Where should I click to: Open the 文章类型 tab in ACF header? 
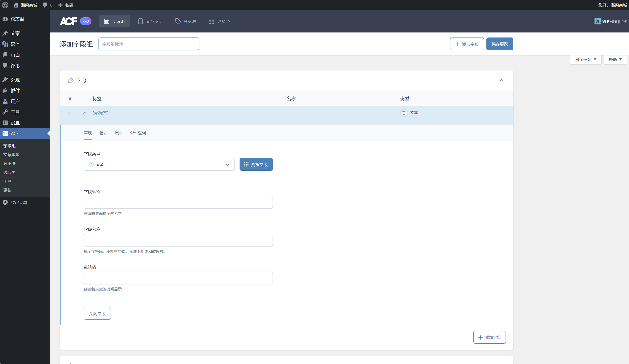click(x=150, y=21)
